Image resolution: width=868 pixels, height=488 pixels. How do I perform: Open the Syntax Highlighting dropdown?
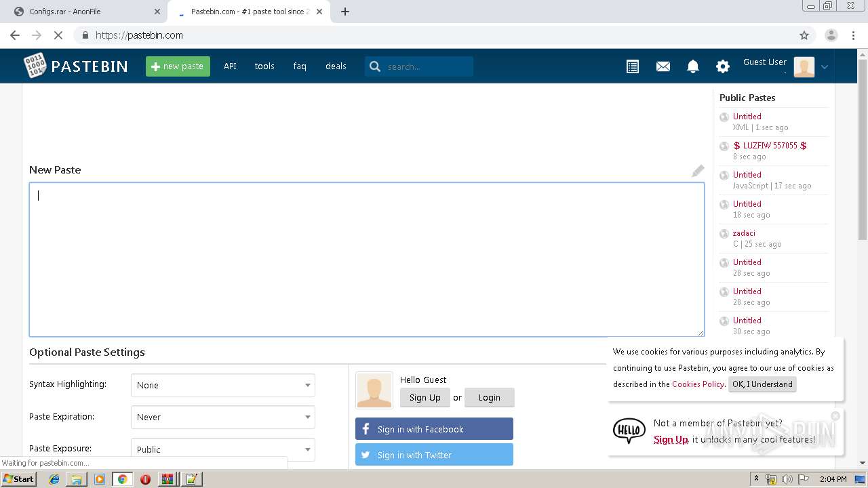tap(223, 385)
